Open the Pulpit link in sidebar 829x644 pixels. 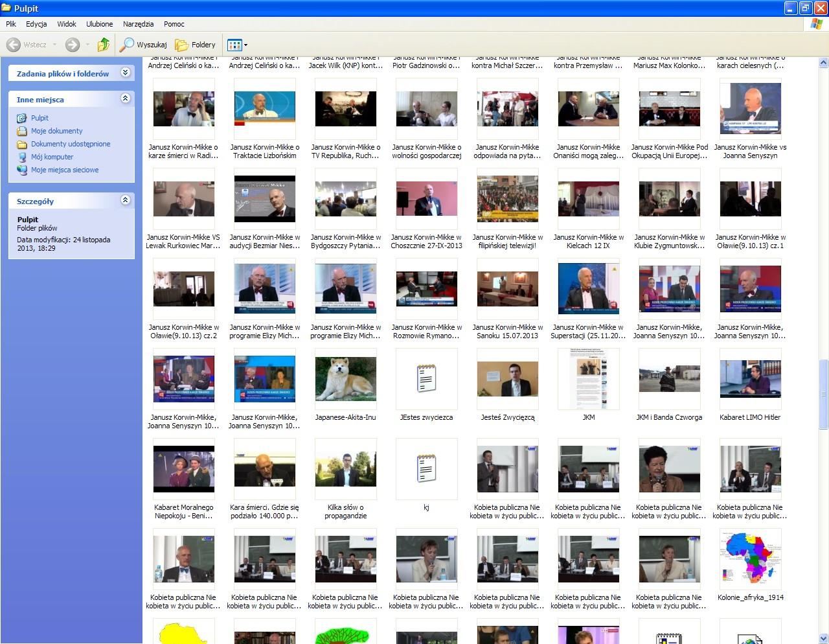tap(40, 118)
